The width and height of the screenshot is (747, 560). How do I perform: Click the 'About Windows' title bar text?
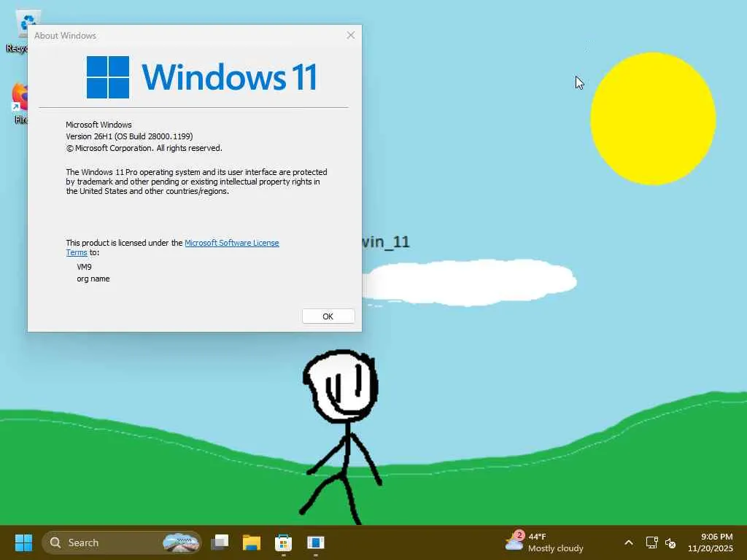[x=65, y=36]
